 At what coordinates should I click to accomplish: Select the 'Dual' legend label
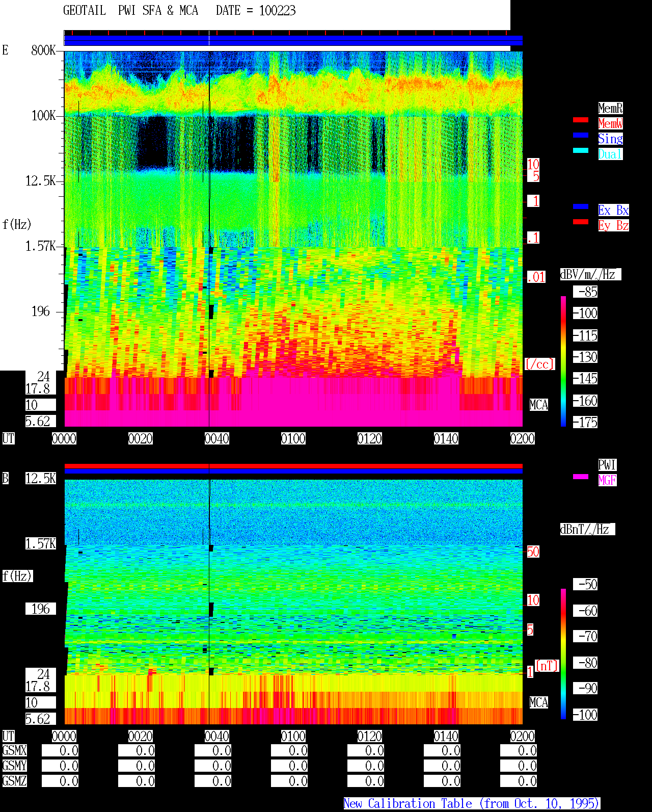pos(610,154)
